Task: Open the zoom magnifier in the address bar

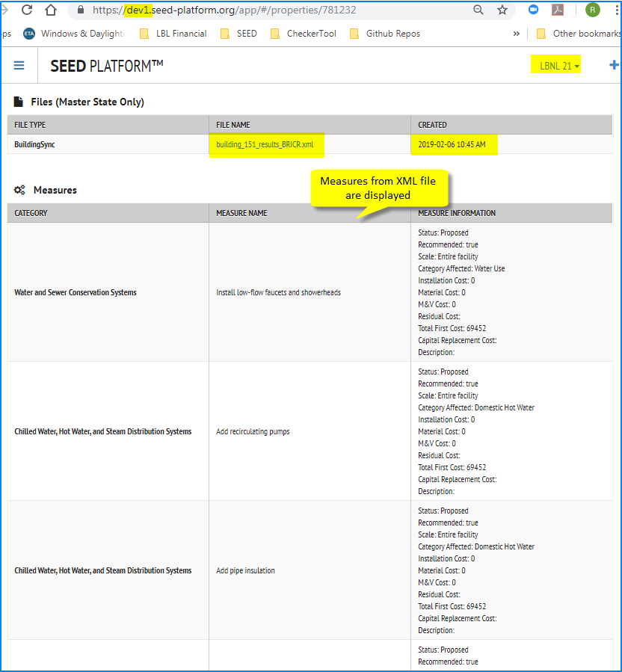Action: click(x=478, y=10)
